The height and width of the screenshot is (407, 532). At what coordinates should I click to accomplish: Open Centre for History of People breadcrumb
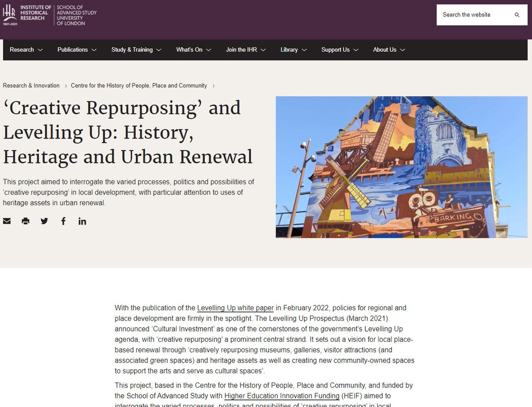(x=139, y=86)
